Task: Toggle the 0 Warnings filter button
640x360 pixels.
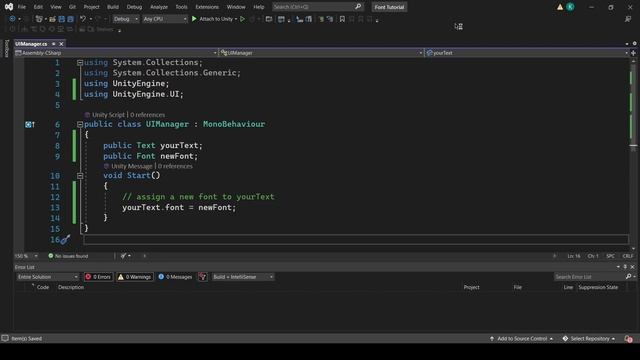Action: (135, 277)
